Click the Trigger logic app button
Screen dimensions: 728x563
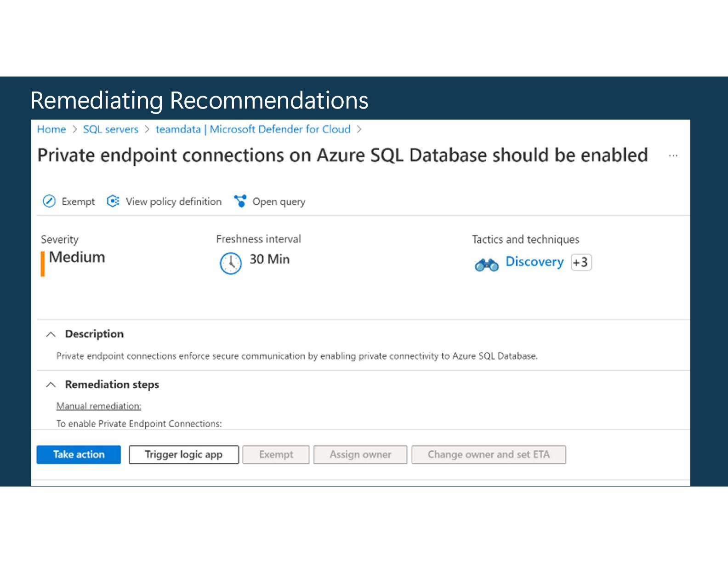pos(184,454)
